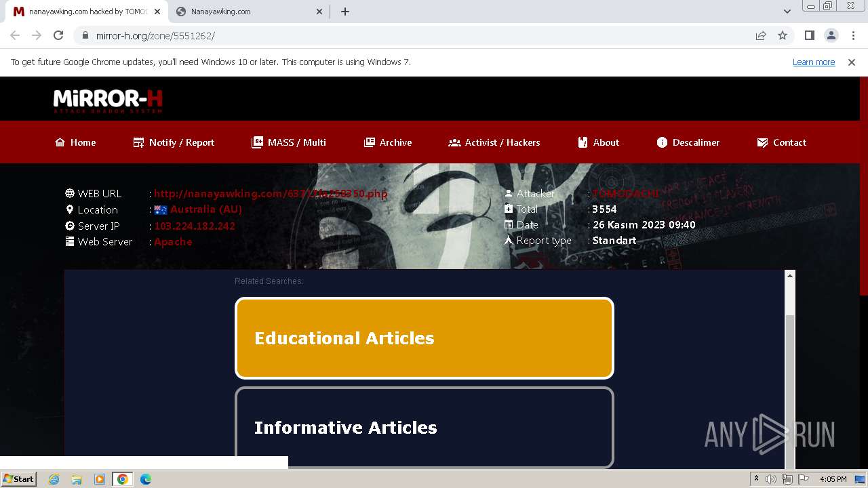The height and width of the screenshot is (488, 868).
Task: Reload the current page
Action: [x=58, y=35]
